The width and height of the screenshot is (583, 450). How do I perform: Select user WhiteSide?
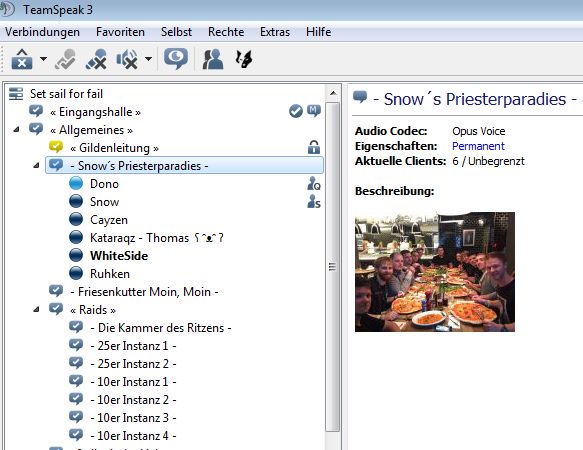point(119,255)
